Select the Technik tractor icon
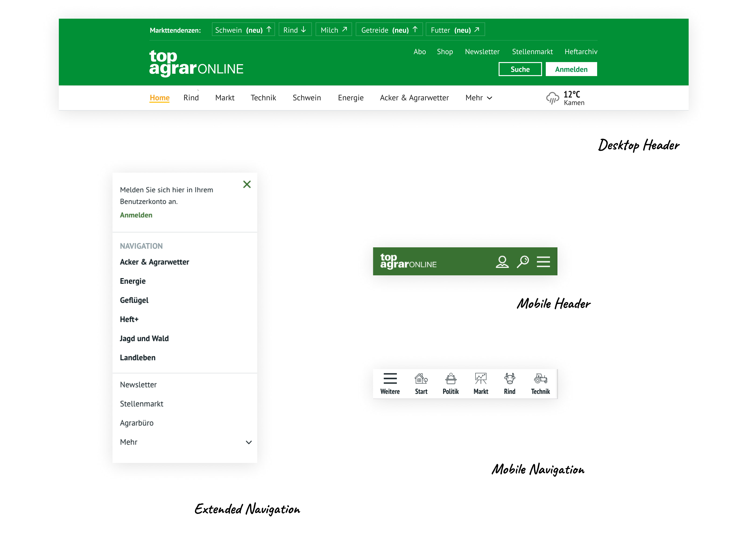Image resolution: width=747 pixels, height=560 pixels. pyautogui.click(x=540, y=379)
